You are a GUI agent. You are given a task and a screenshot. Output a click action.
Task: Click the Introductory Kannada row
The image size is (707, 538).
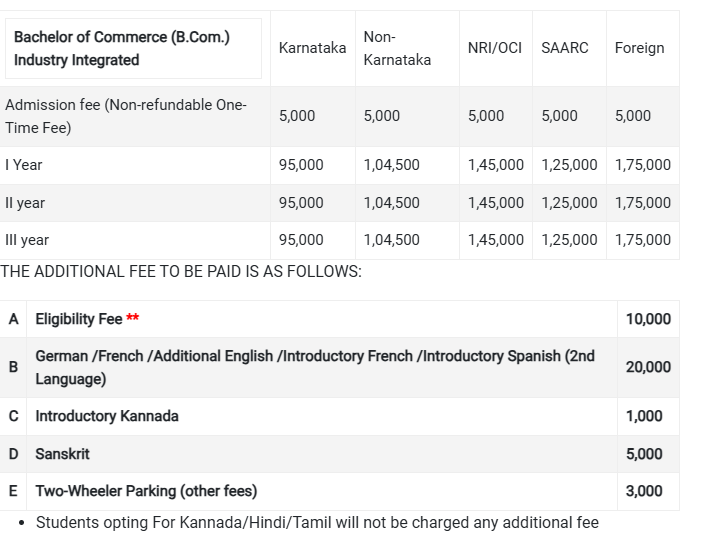pos(340,416)
